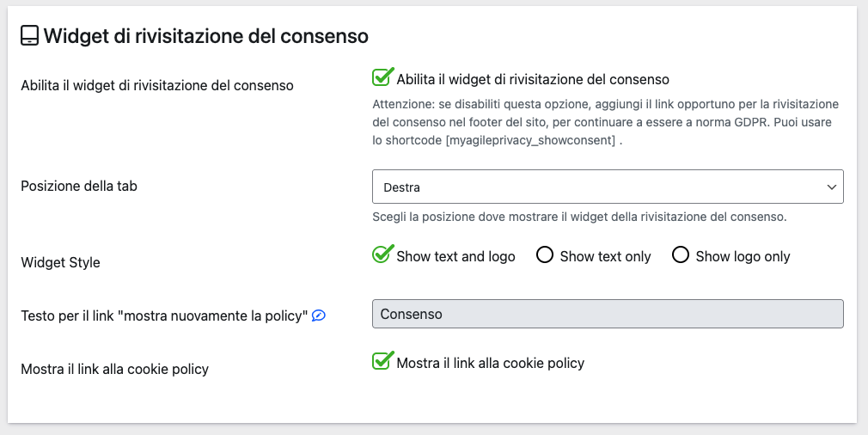Screen dimensions: 868x435
Task: Click the "Testo per il link" row label
Action: tap(163, 316)
